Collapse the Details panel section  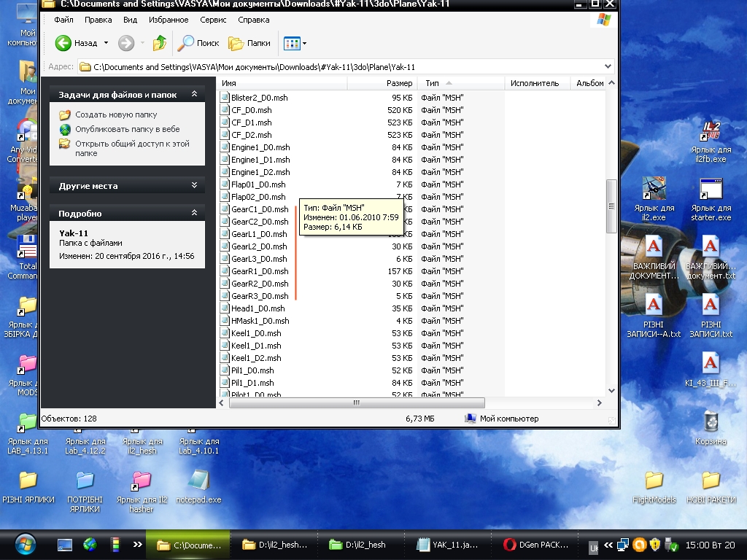(x=194, y=213)
